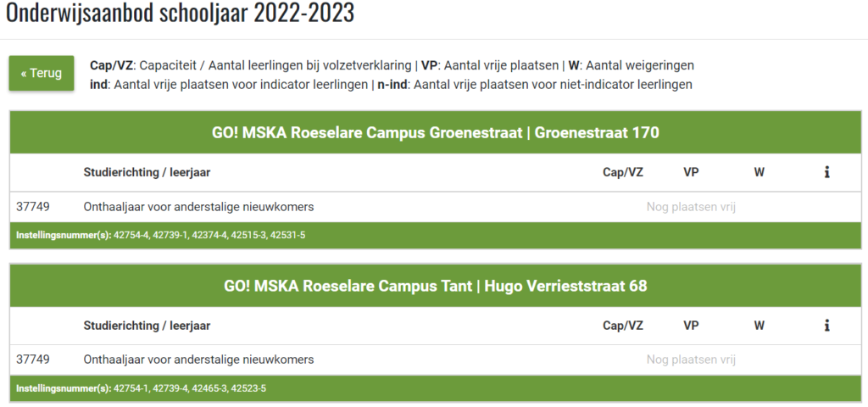
Task: Click Cap/VZ column header in Campus Tant table
Action: (x=623, y=326)
